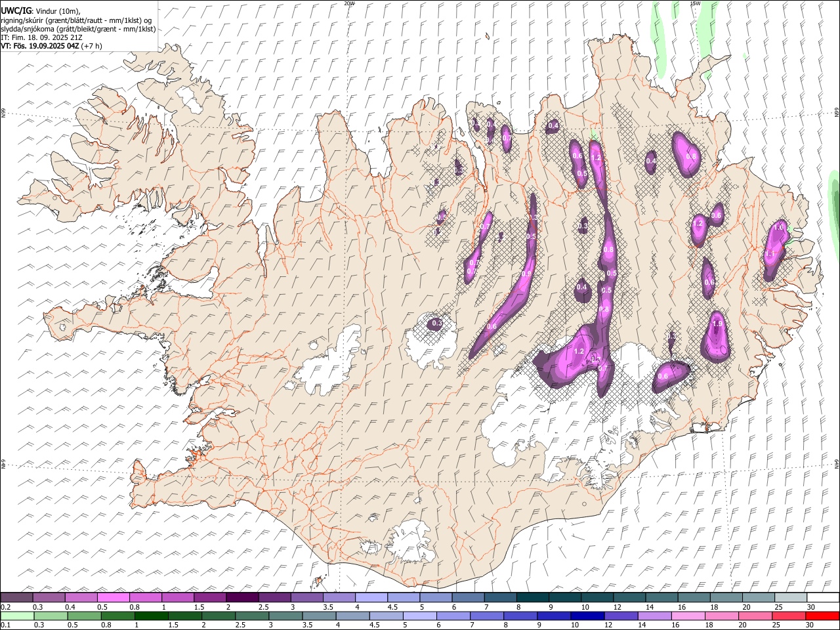This screenshot has height=630, width=840.
Task: Click the '1.9' snowfall value on the map
Action: point(717,324)
